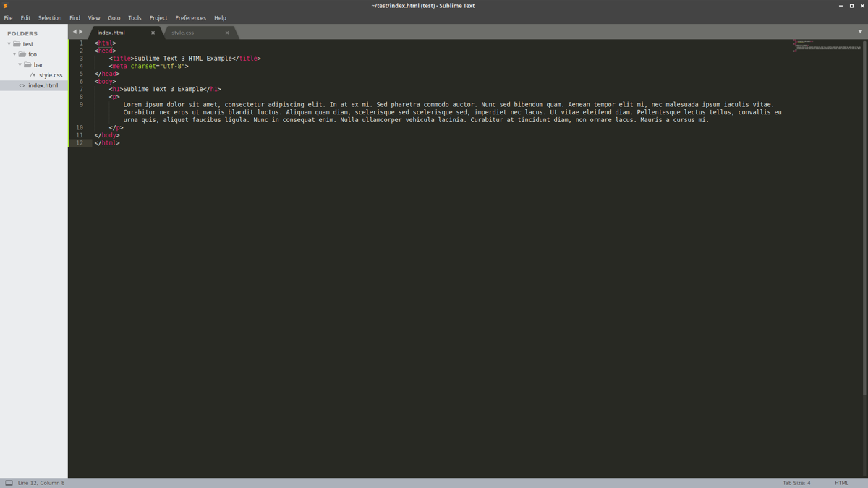Close the style.css tab with its x icon
Image resolution: width=868 pixels, height=488 pixels.
(x=226, y=33)
